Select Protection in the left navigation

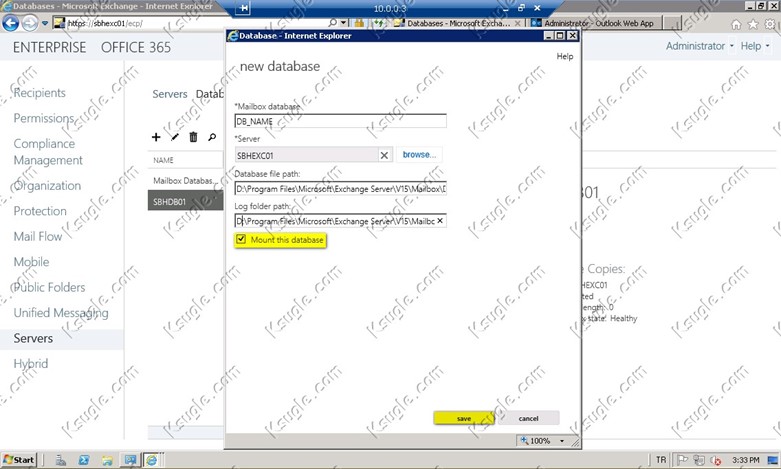[40, 211]
